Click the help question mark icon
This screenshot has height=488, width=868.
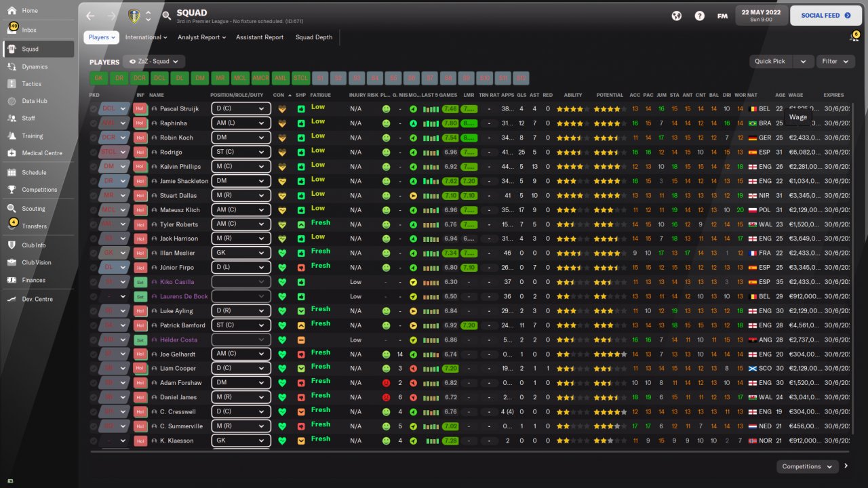coord(699,16)
